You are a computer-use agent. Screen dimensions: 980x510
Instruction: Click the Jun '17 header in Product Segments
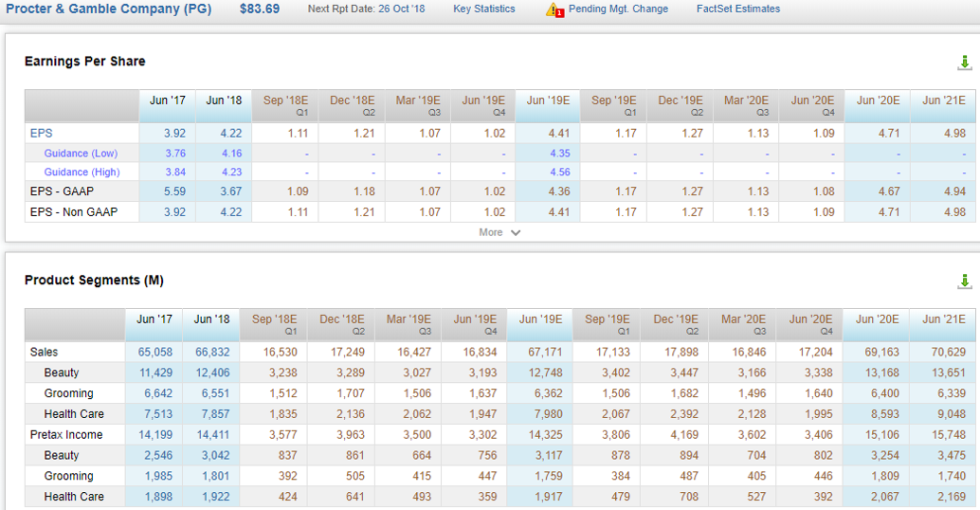(154, 324)
